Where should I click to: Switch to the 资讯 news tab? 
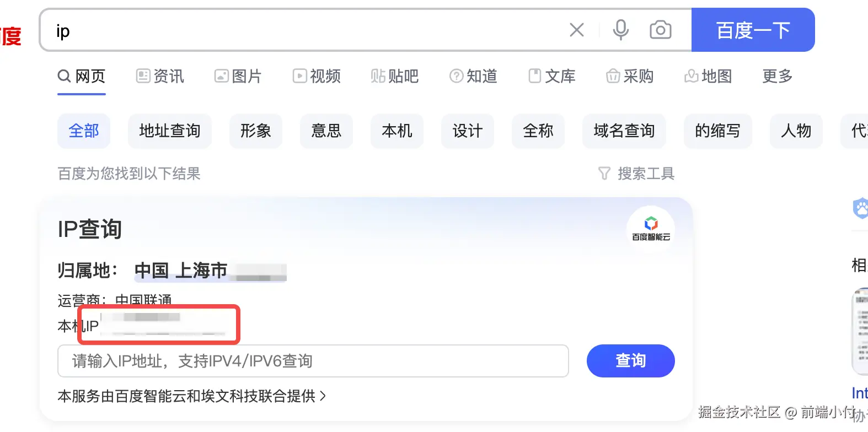click(x=160, y=76)
